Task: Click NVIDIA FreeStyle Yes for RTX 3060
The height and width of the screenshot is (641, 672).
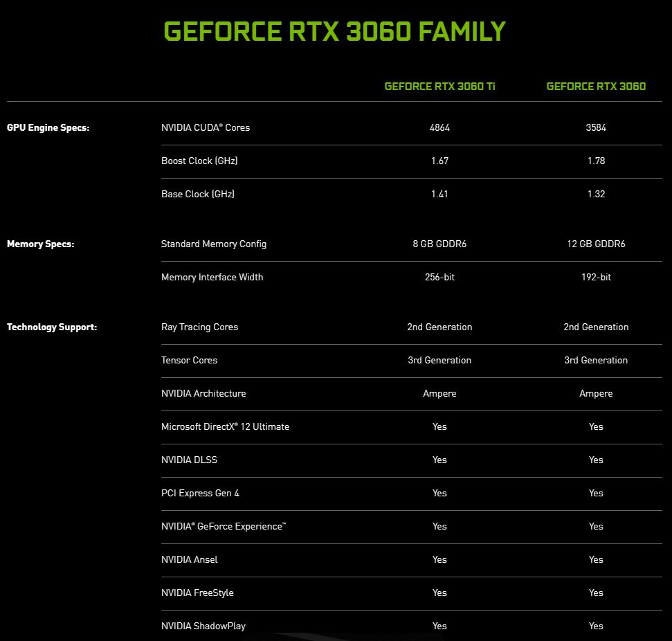Action: tap(596, 593)
